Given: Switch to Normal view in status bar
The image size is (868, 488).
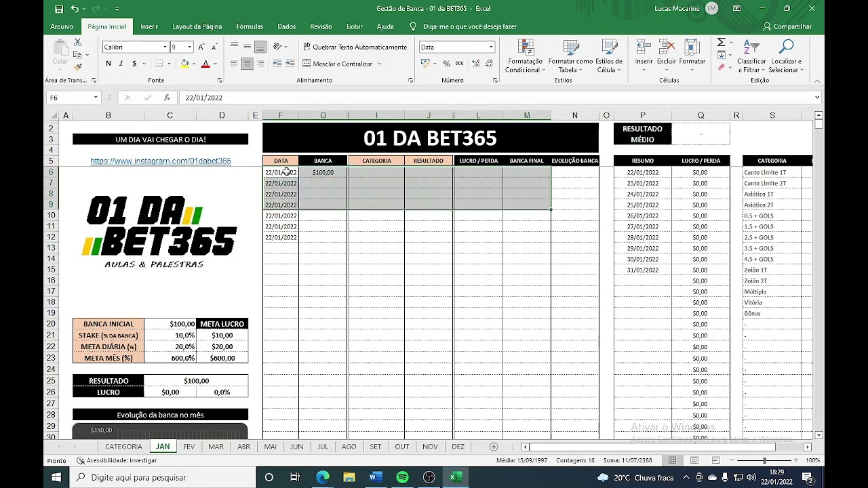Looking at the screenshot, I should (x=672, y=460).
